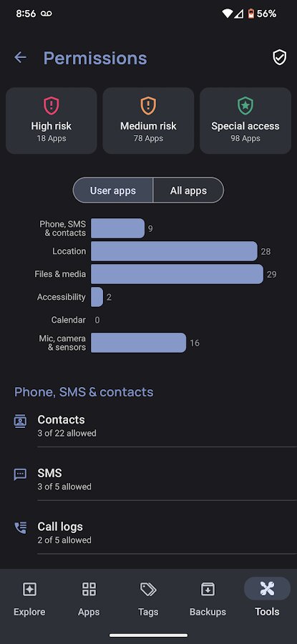
Task: Tap the back arrow icon
Action: (21, 57)
